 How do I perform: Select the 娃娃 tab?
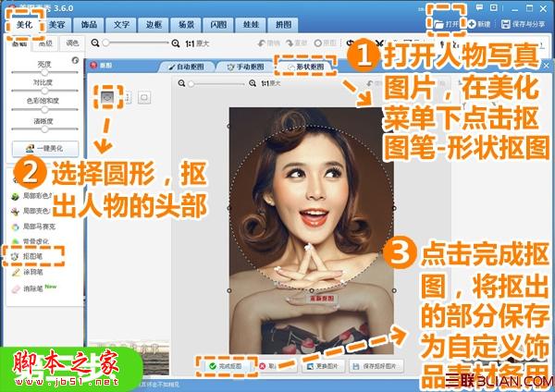point(251,25)
